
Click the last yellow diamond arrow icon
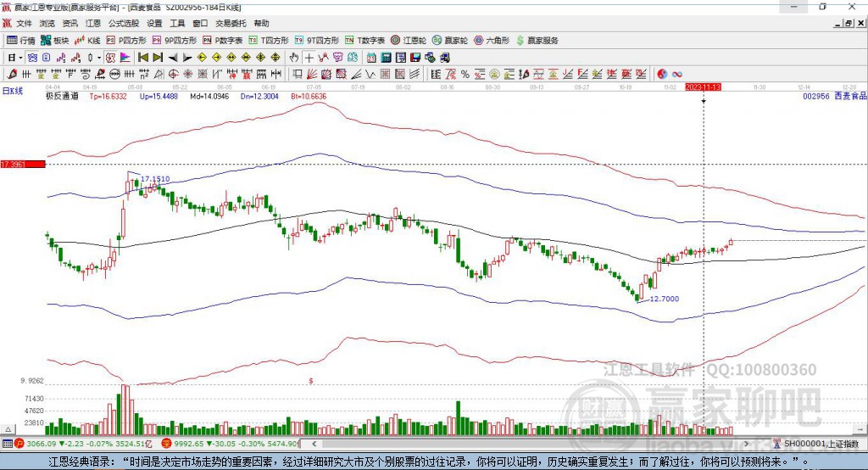[x=275, y=58]
